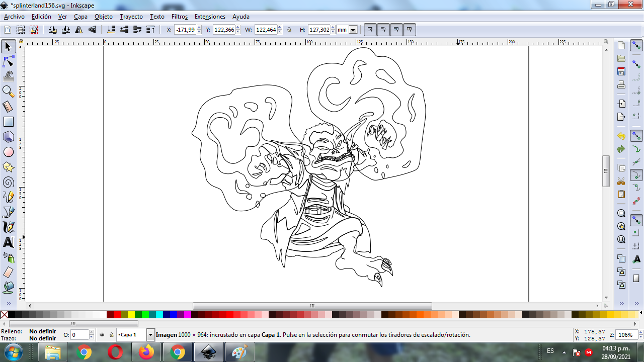This screenshot has width=644, height=362.
Task: Open the Trayecto menu
Action: pyautogui.click(x=131, y=17)
